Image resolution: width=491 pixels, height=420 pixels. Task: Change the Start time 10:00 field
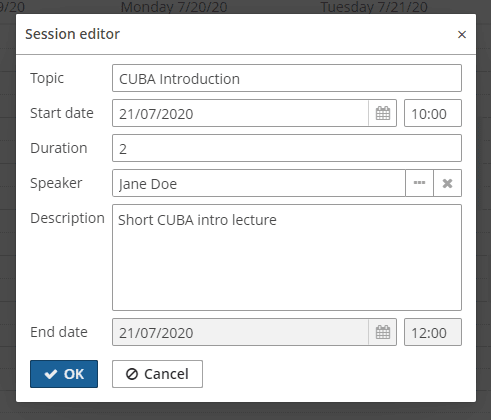point(433,113)
